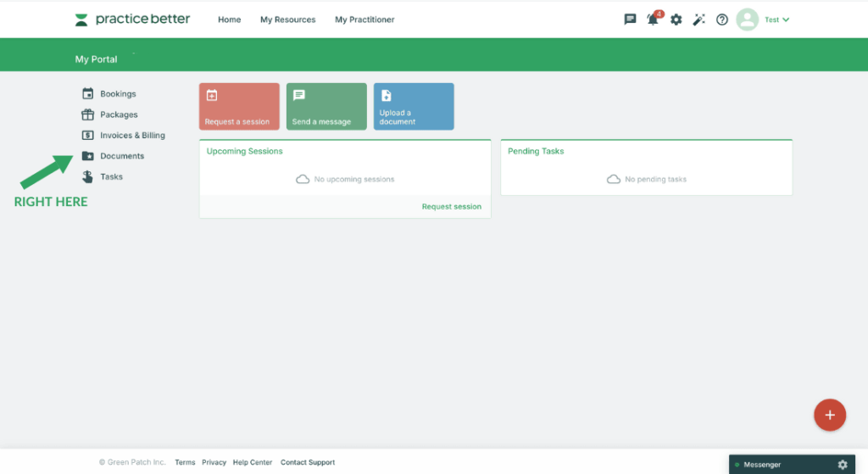Screen dimensions: 868x474
Task: Open Documents in the sidebar
Action: tap(121, 156)
